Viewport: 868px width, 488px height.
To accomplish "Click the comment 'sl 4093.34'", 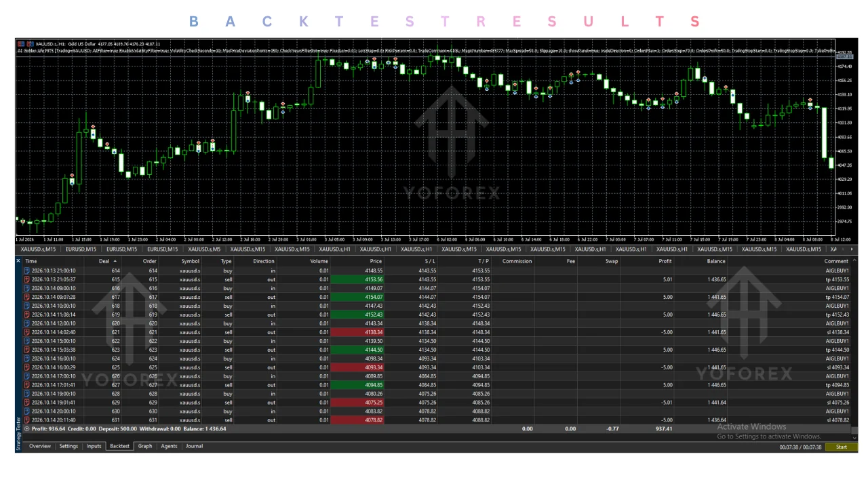I will [x=837, y=367].
